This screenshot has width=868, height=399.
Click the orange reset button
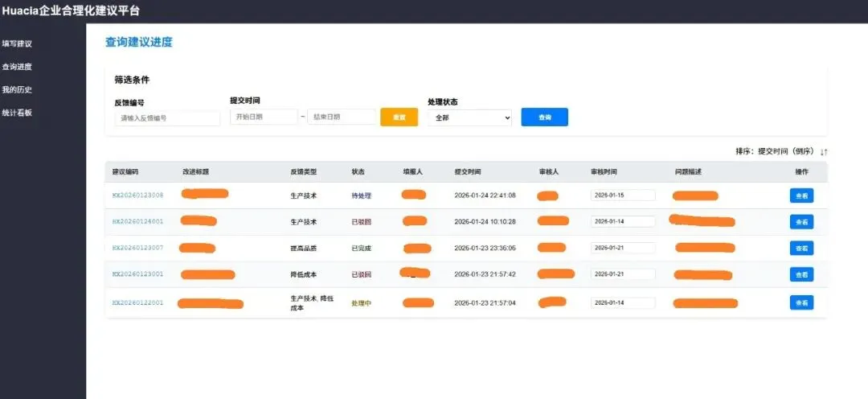[x=399, y=117]
